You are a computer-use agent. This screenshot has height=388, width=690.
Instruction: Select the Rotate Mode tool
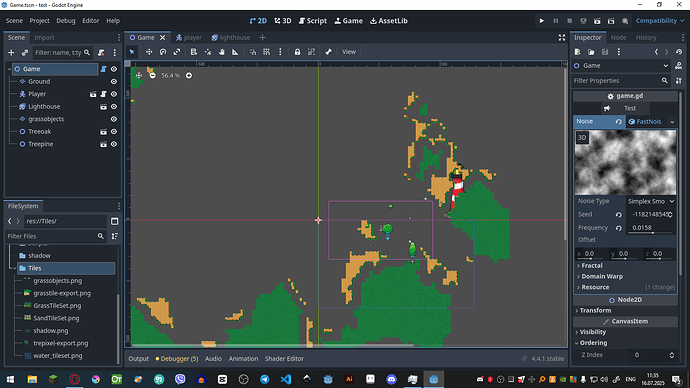coord(163,52)
